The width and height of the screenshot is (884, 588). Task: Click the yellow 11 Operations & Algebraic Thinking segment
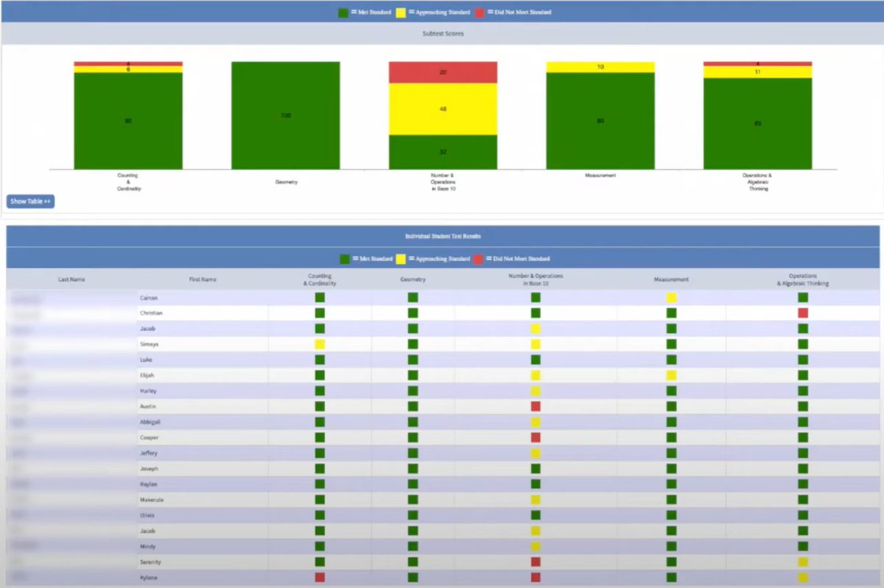click(x=757, y=72)
